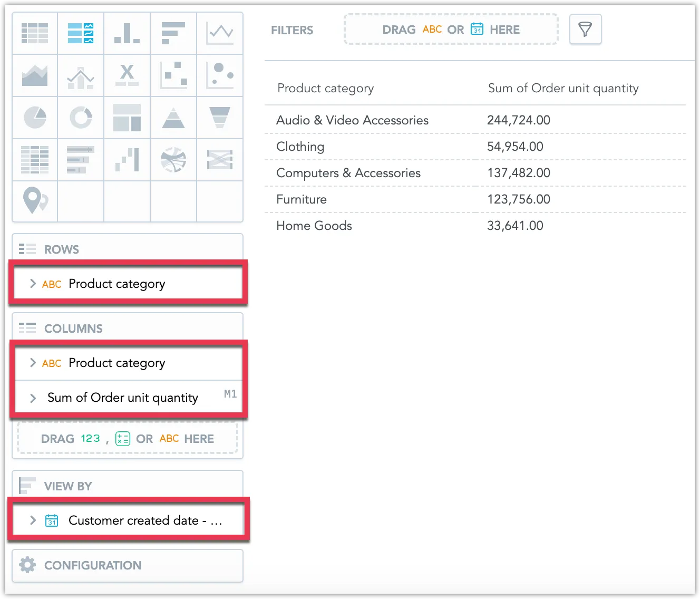This screenshot has width=700, height=599.
Task: Expand Product category under ROWS
Action: click(x=32, y=284)
